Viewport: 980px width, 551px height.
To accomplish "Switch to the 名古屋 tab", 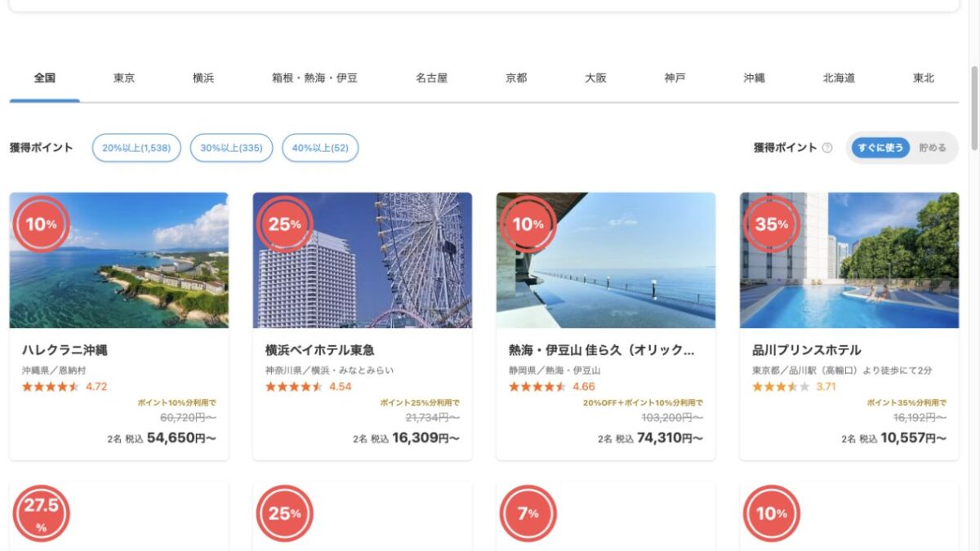I will 431,78.
